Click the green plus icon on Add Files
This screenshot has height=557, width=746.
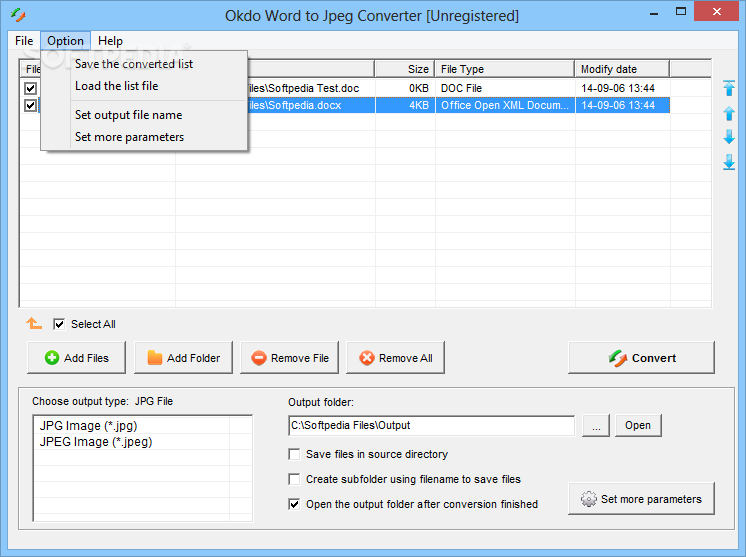[x=52, y=358]
